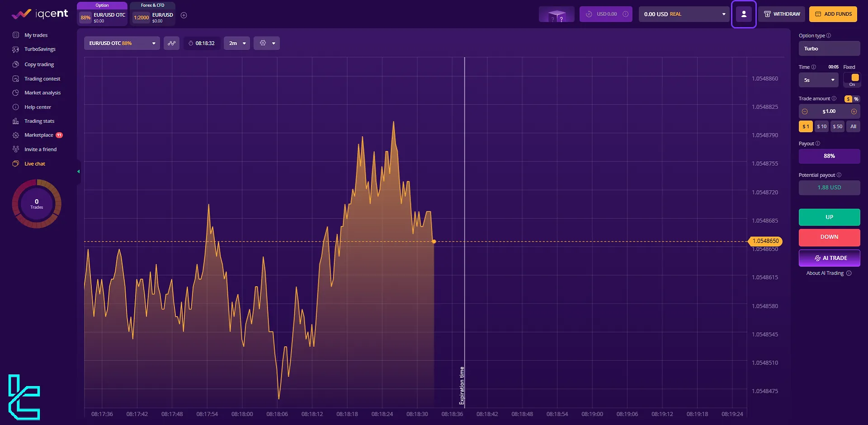Open the 0.00 USD REAL account dropdown
Screen dimensions: 868x425
684,14
